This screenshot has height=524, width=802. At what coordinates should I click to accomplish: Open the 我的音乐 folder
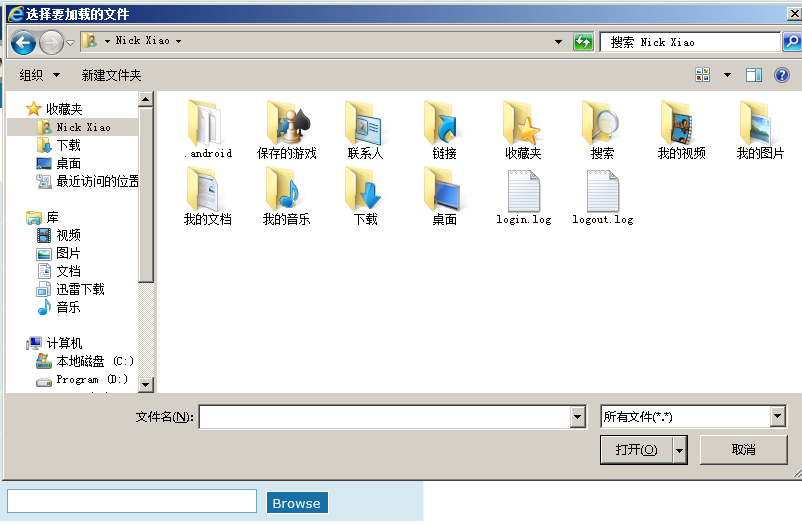[x=287, y=191]
